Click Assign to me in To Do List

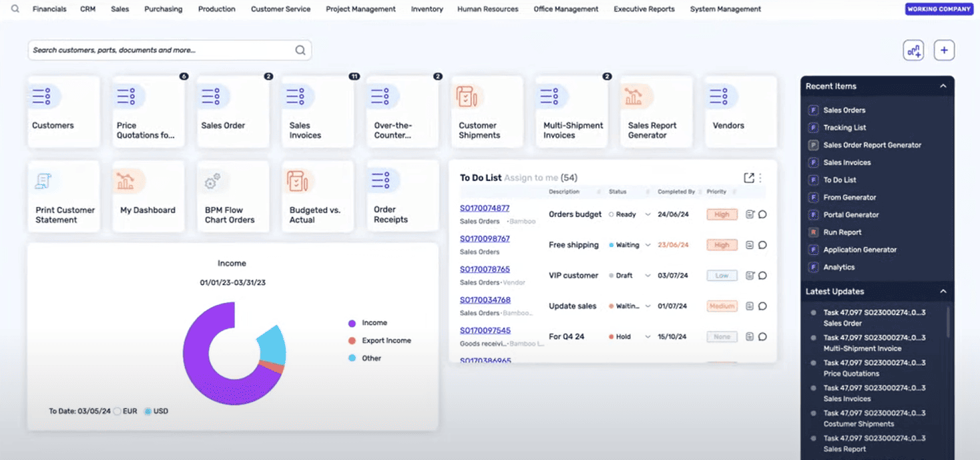(531, 178)
